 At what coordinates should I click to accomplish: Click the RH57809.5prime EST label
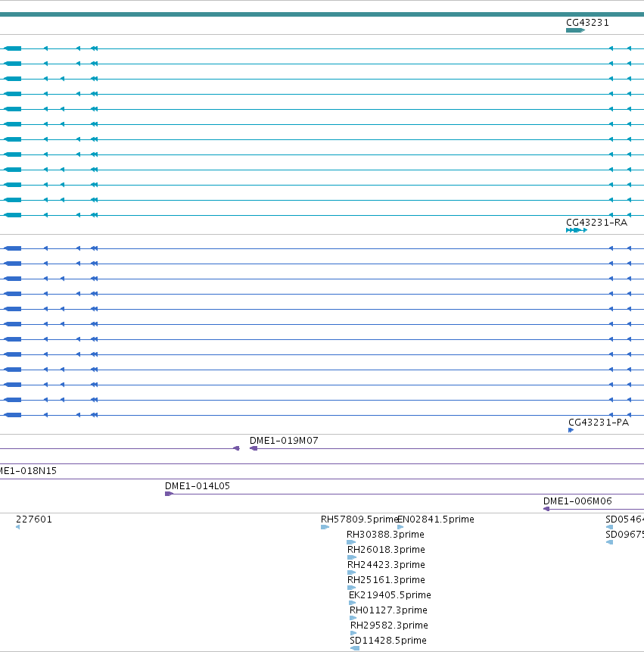pos(359,519)
